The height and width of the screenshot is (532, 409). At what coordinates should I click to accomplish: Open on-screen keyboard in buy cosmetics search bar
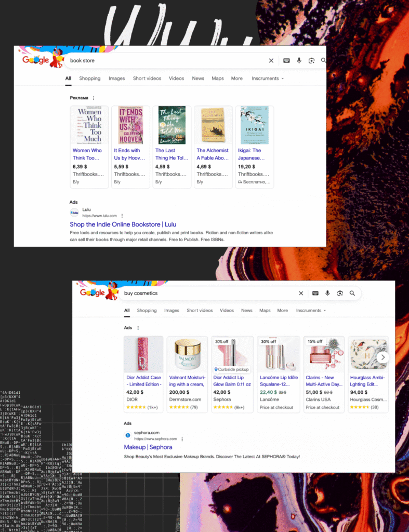pos(315,294)
